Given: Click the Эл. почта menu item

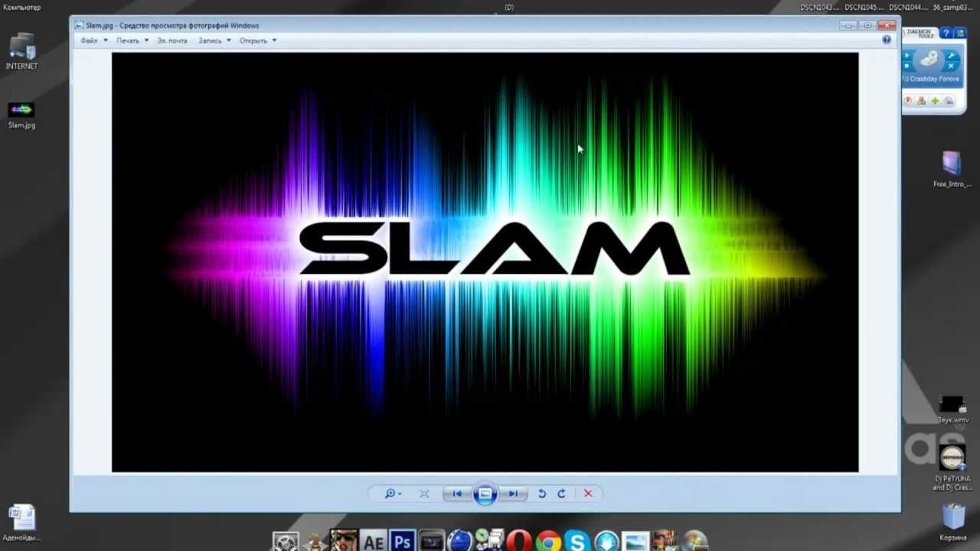Looking at the screenshot, I should 172,41.
